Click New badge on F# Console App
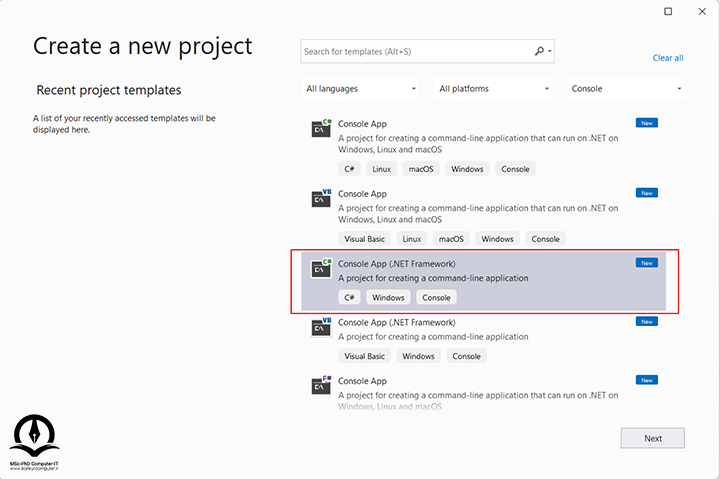 pyautogui.click(x=647, y=380)
